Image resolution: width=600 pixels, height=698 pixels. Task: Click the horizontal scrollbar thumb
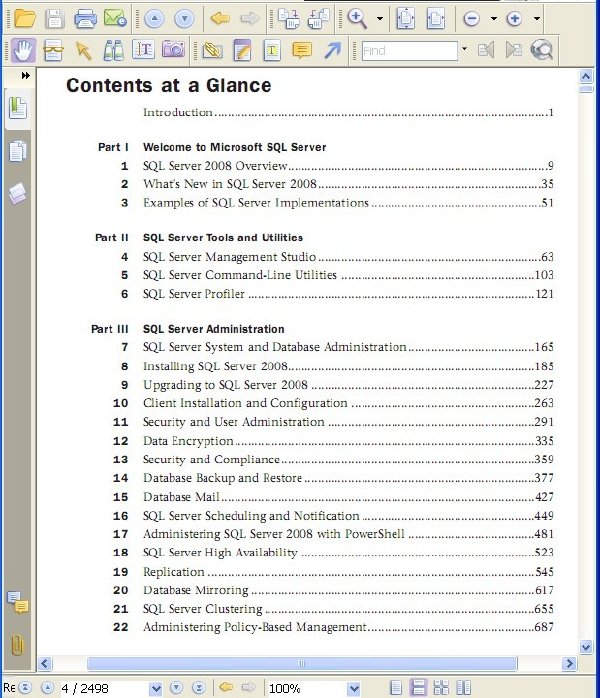302,664
